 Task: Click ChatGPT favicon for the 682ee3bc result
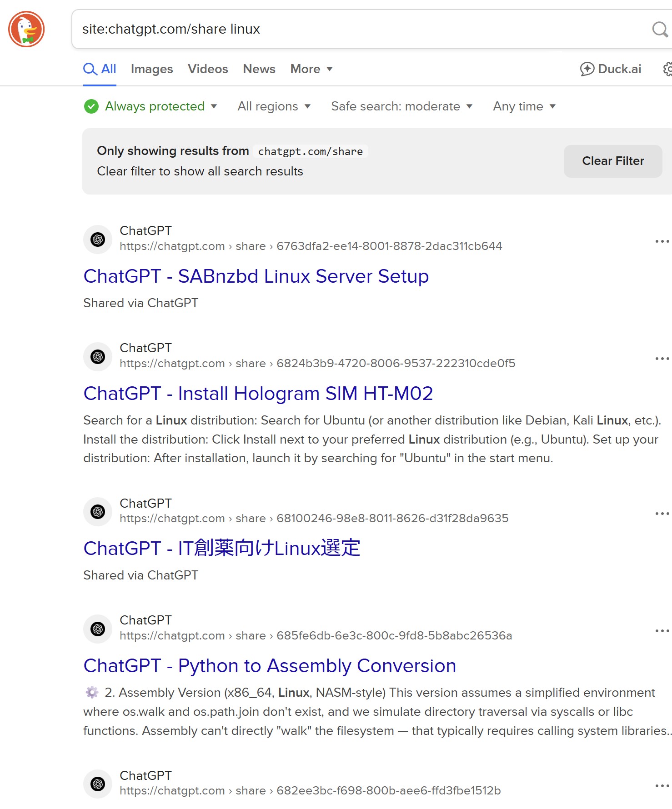coord(98,784)
